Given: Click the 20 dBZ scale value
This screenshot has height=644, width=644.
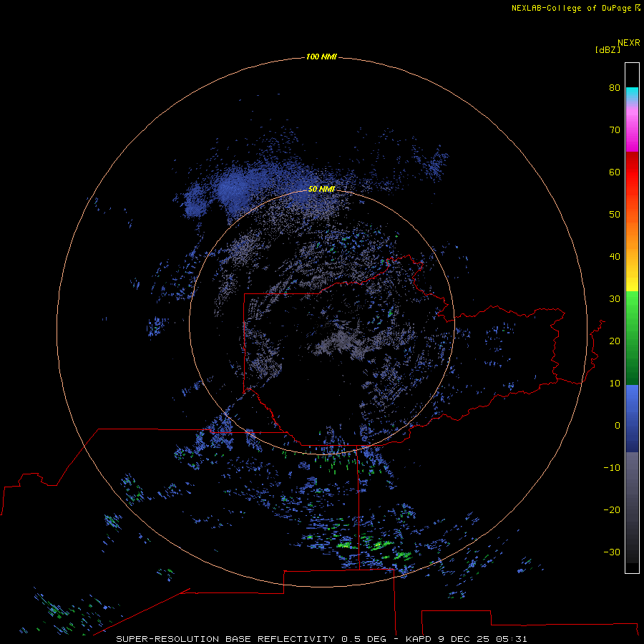Looking at the screenshot, I should coord(615,341).
